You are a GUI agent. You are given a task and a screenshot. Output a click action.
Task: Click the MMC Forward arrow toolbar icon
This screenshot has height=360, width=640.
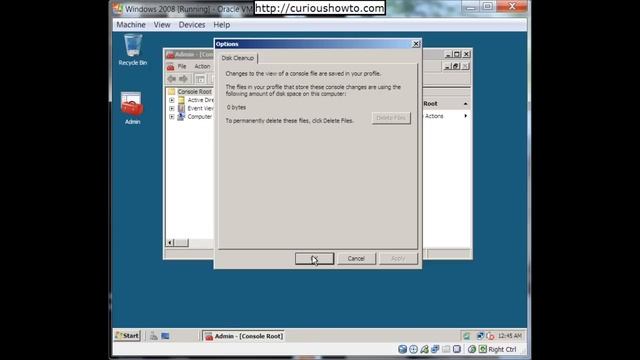[x=183, y=79]
